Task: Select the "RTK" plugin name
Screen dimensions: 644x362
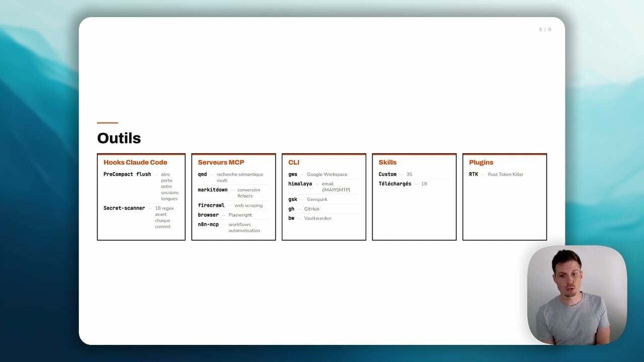Action: (x=473, y=174)
